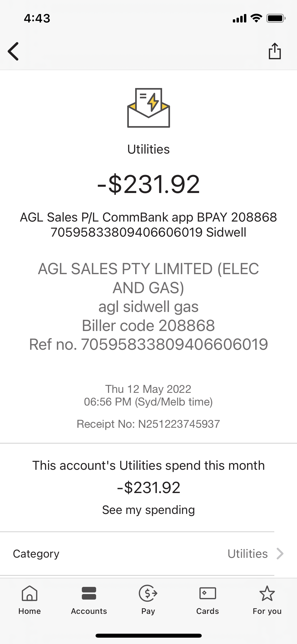
Task: Open the share sheet icon
Action: pos(275,51)
